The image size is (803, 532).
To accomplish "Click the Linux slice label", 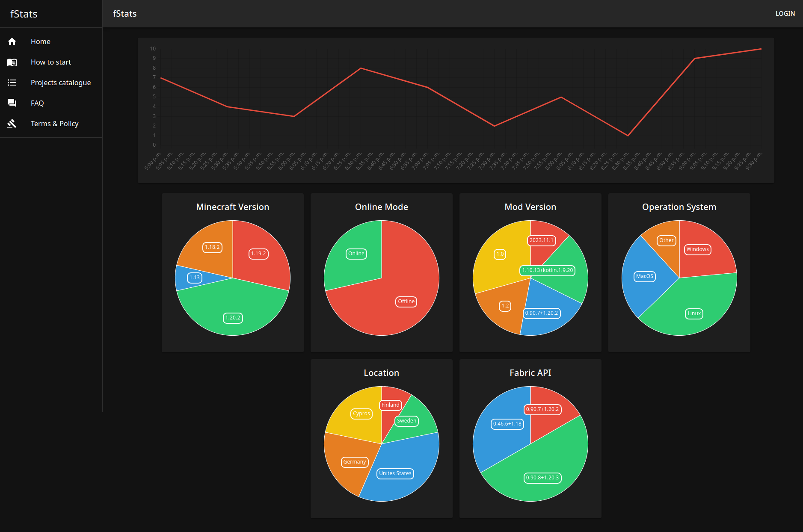I will pyautogui.click(x=694, y=313).
